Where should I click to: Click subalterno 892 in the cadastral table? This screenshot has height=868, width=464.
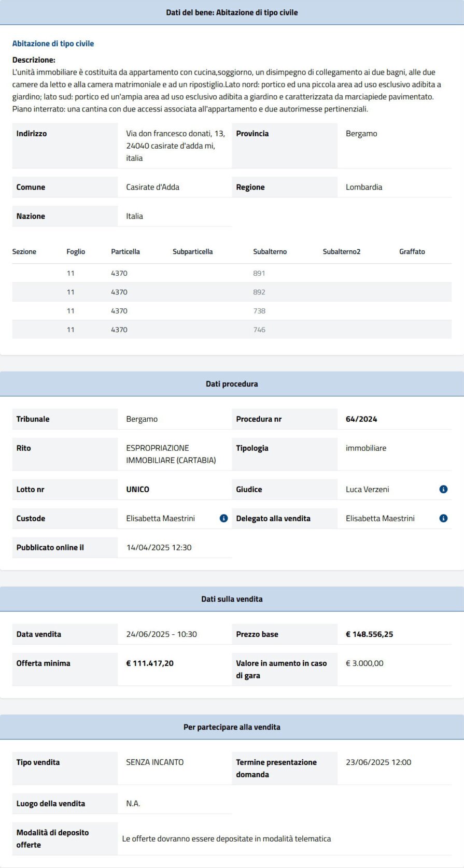(259, 292)
